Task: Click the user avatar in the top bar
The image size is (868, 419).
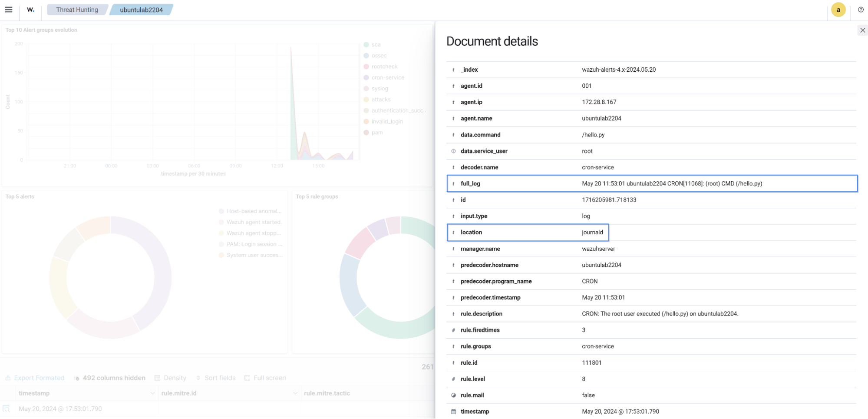Action: [x=838, y=9]
